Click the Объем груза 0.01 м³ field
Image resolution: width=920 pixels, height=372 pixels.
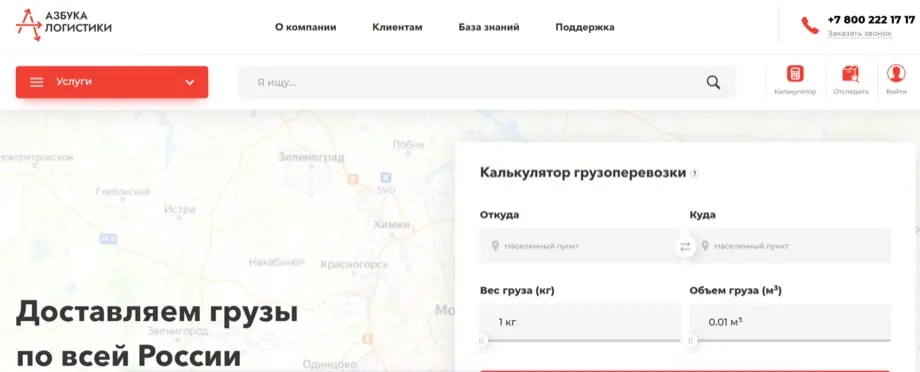click(x=790, y=322)
